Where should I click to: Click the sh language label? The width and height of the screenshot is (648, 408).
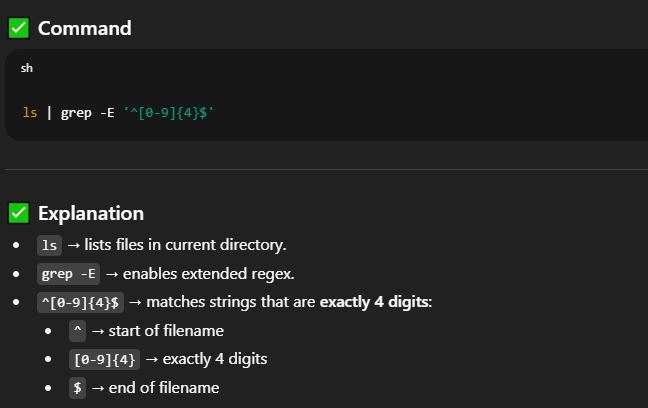coord(26,68)
